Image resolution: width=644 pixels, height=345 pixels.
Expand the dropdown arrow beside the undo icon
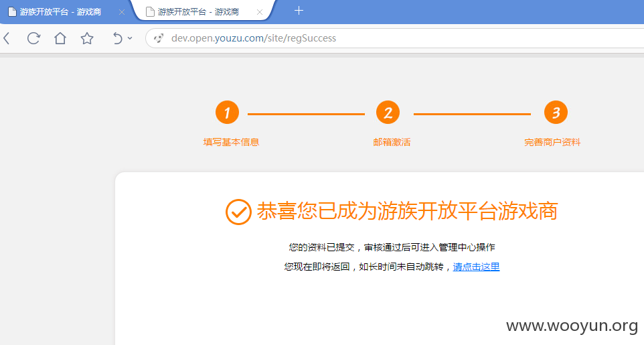130,38
